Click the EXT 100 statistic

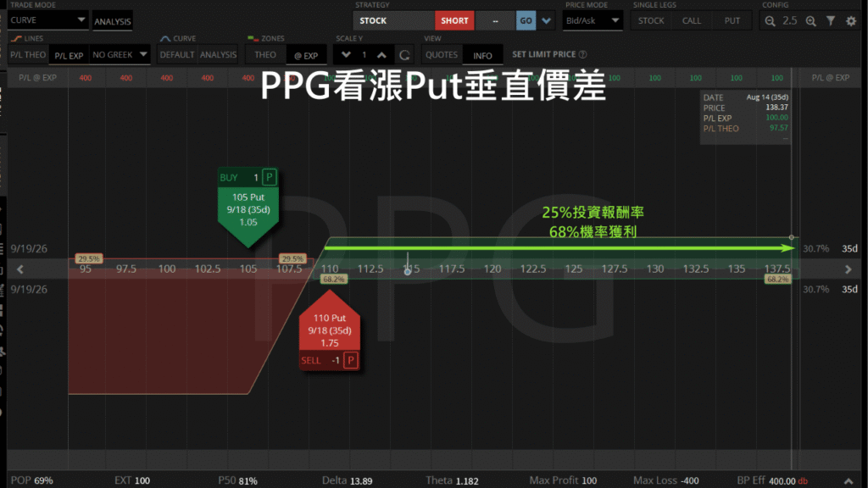point(131,480)
